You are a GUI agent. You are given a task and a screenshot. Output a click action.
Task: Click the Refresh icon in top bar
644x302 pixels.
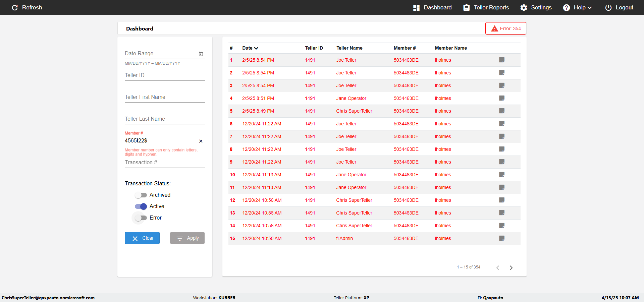[15, 7]
